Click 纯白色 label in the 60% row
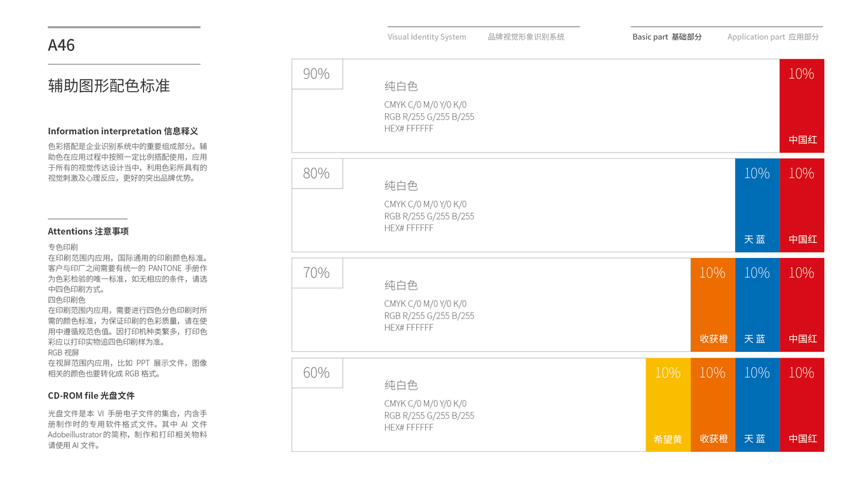This screenshot has height=488, width=868. click(x=401, y=386)
